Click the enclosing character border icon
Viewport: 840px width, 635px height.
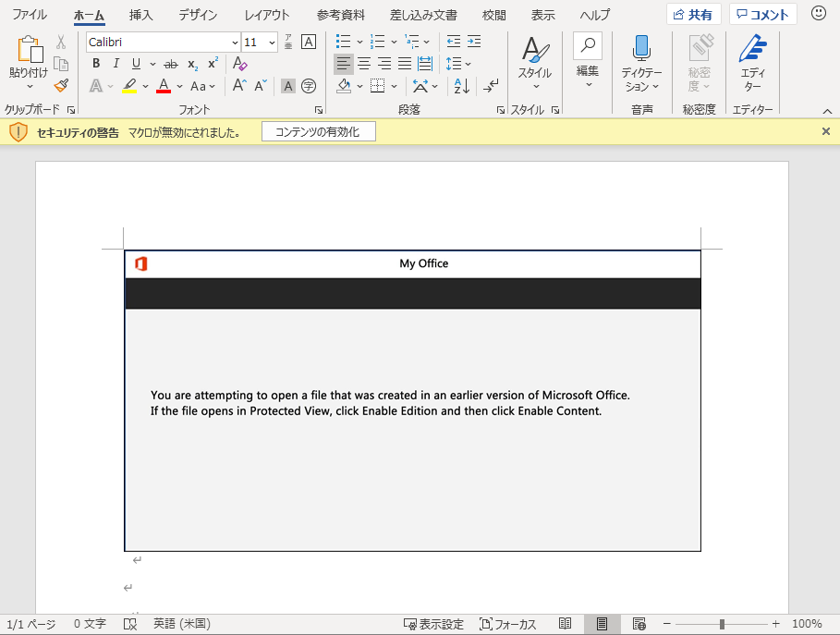click(309, 42)
